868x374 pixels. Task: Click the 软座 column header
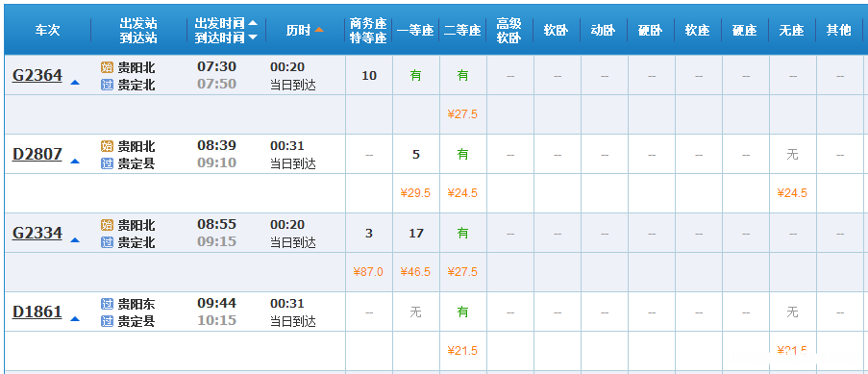tap(698, 31)
